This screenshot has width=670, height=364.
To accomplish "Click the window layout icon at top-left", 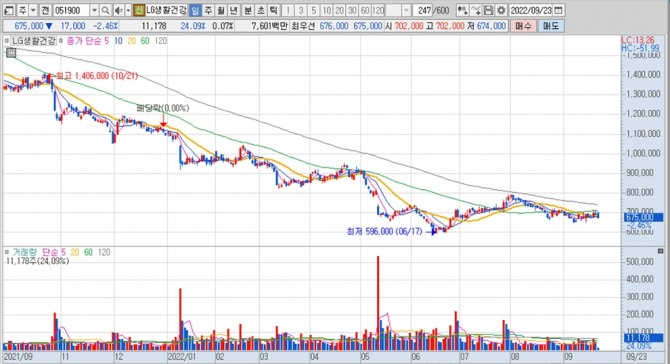I will click(x=9, y=10).
